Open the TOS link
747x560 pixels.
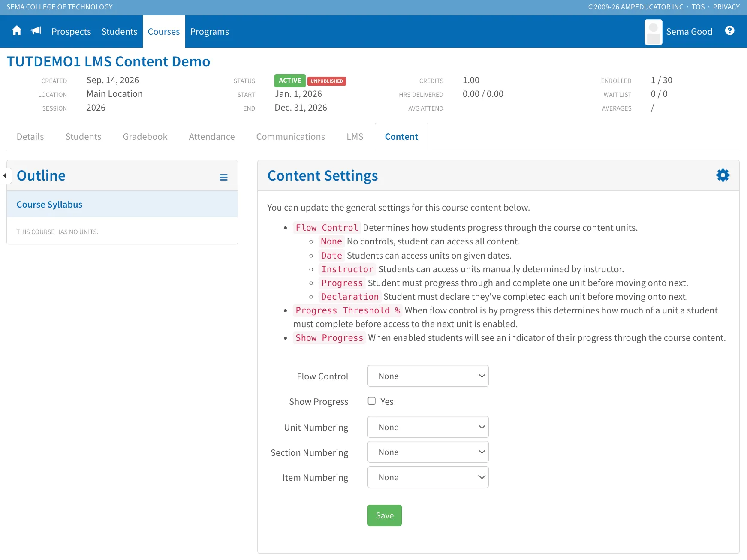tap(698, 7)
